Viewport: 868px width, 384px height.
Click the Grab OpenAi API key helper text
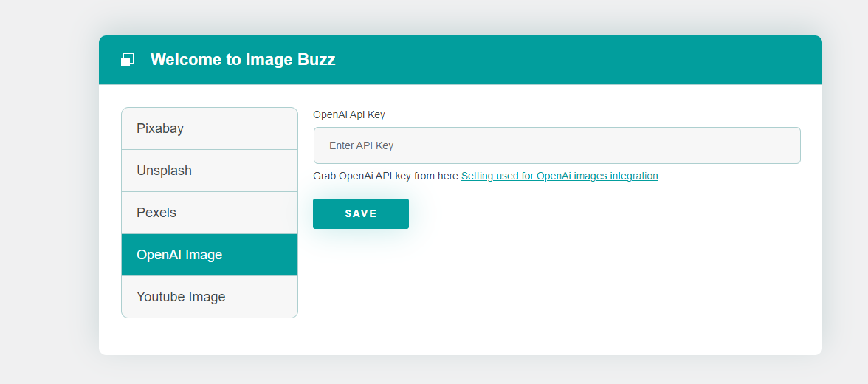[x=386, y=176]
